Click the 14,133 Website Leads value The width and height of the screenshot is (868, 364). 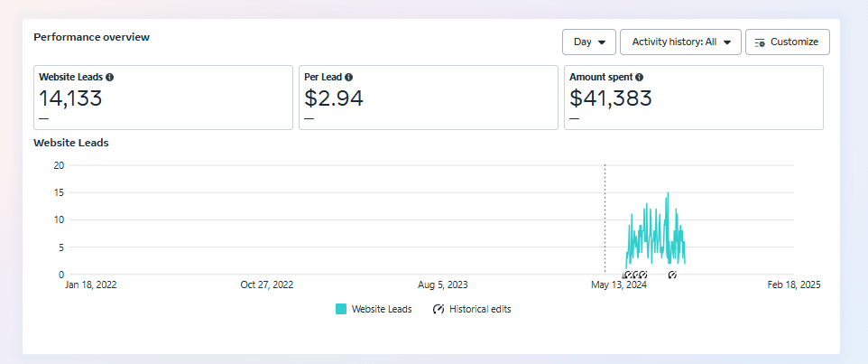(70, 98)
